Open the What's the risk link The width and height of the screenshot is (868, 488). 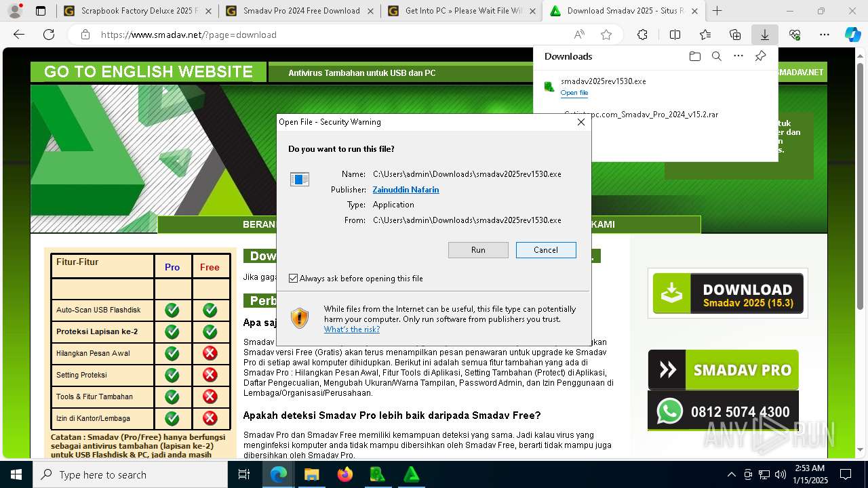pos(351,329)
